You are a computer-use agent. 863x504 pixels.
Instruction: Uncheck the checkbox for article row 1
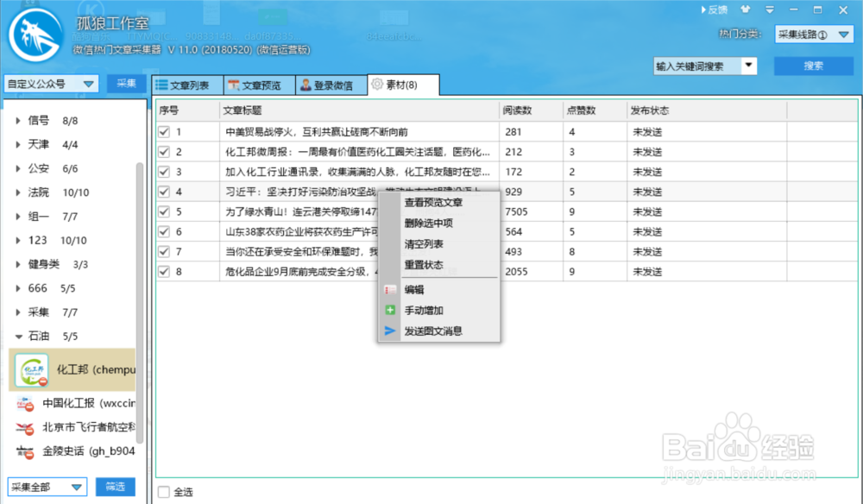point(164,131)
